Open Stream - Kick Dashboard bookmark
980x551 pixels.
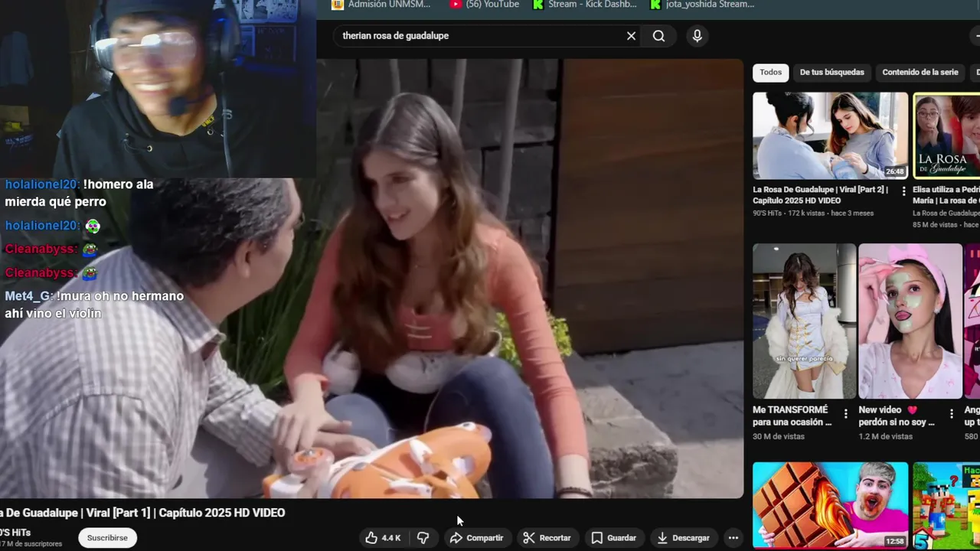(x=584, y=5)
